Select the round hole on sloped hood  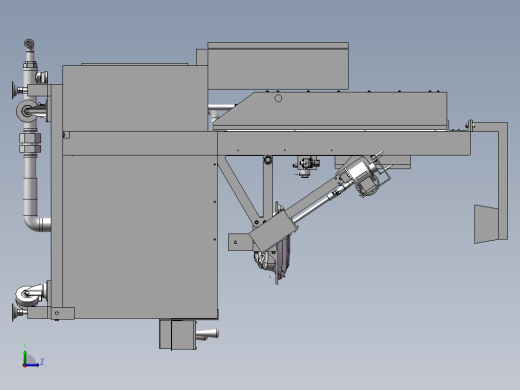pos(278,98)
